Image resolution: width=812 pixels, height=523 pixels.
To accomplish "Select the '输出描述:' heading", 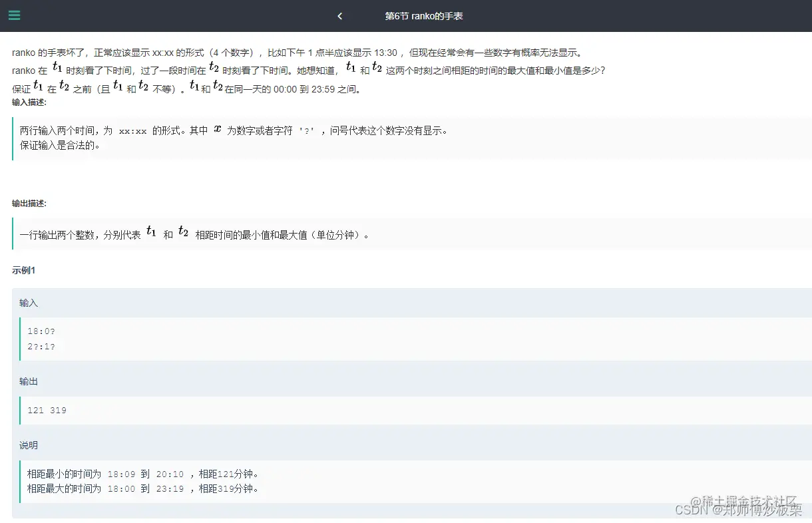I will 29,203.
